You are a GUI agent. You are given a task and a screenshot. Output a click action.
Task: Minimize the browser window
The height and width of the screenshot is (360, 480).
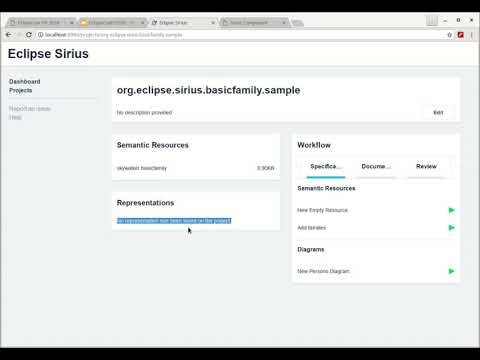(445, 21)
